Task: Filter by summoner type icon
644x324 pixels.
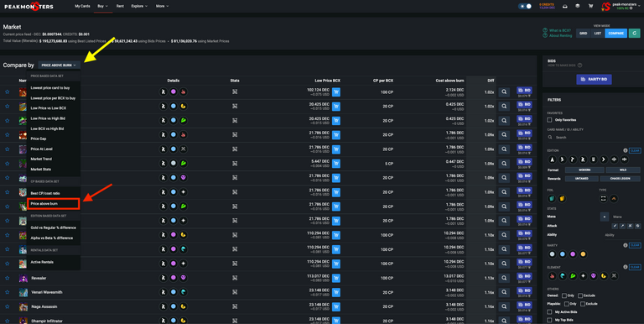Action: tap(614, 199)
